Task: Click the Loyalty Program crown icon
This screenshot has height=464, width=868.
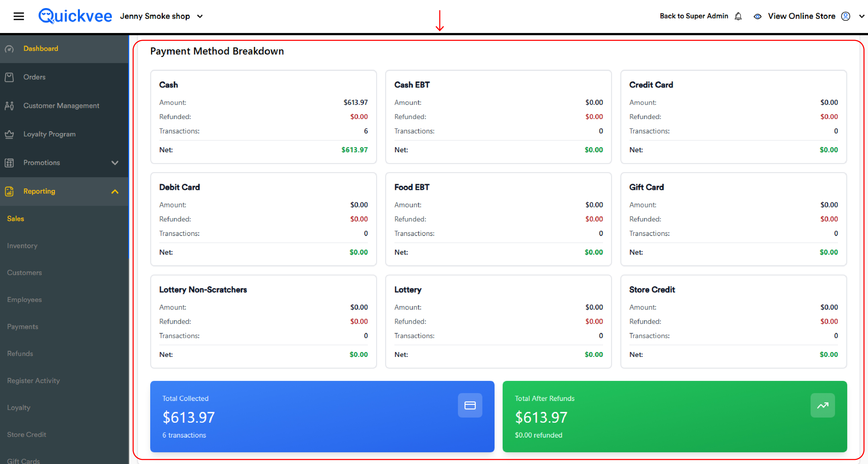Action: click(10, 134)
